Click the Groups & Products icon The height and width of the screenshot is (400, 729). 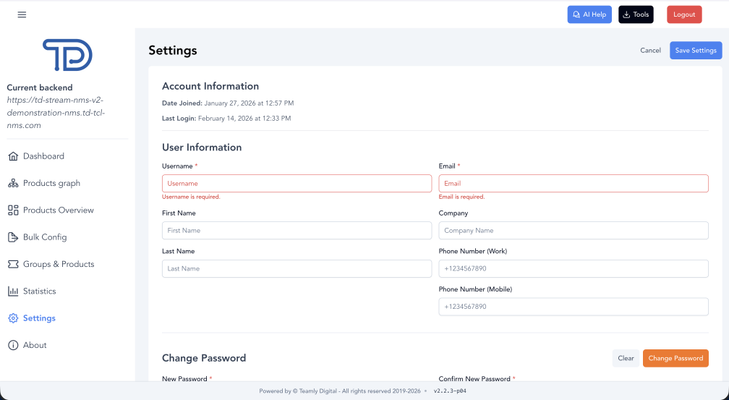point(13,265)
